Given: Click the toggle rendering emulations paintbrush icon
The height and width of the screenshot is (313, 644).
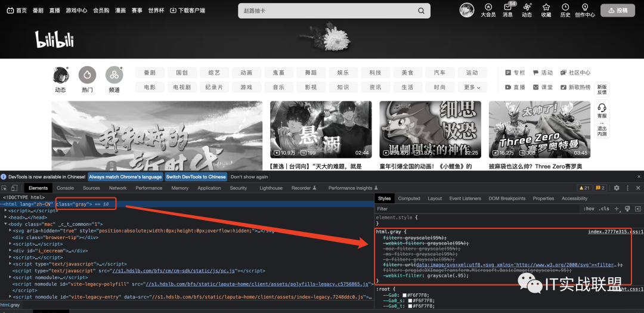Looking at the screenshot, I should point(627,209).
